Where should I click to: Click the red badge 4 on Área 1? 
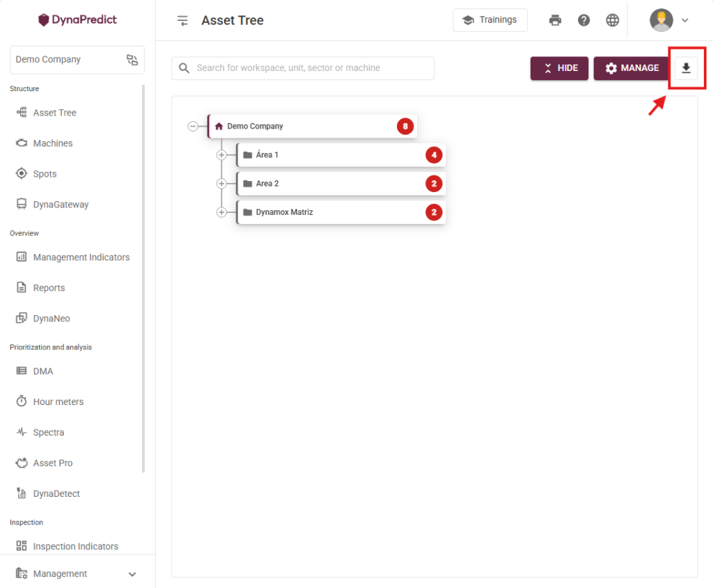point(434,155)
